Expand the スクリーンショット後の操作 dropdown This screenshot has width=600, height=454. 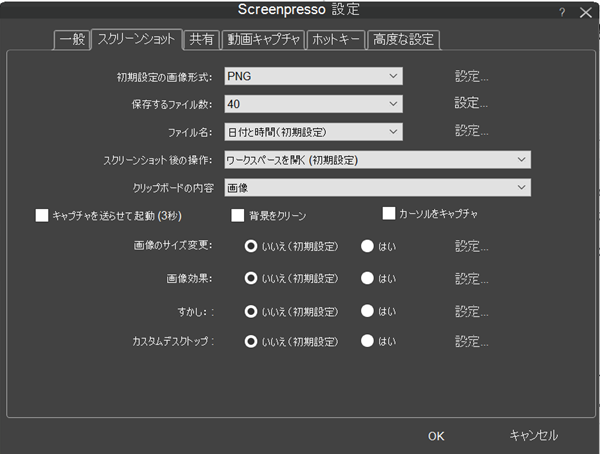tap(377, 160)
